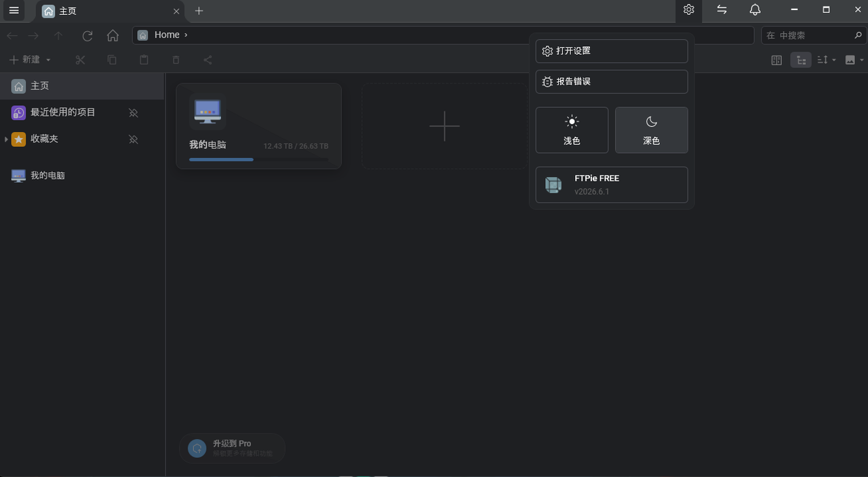This screenshot has height=477, width=868.
Task: Open the sort options icon
Action: point(823,60)
